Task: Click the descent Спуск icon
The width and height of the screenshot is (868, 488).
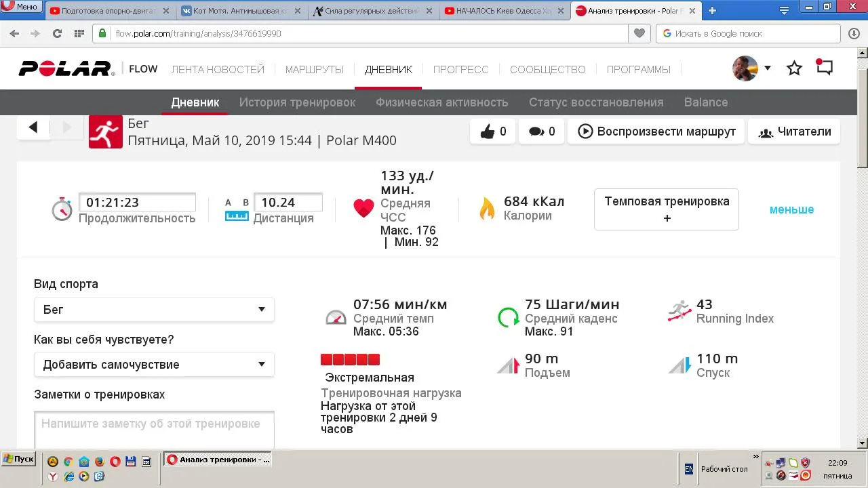Action: click(x=679, y=366)
